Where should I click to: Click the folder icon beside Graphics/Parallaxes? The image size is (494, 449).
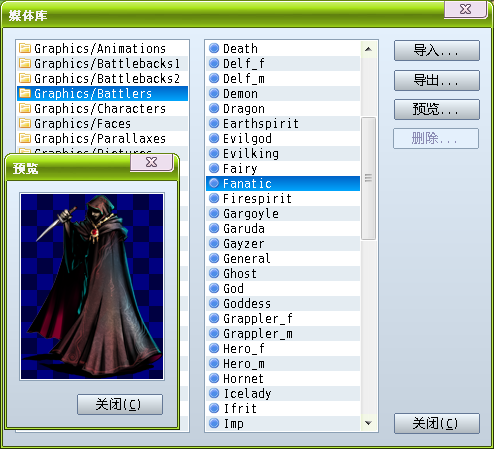[x=25, y=138]
